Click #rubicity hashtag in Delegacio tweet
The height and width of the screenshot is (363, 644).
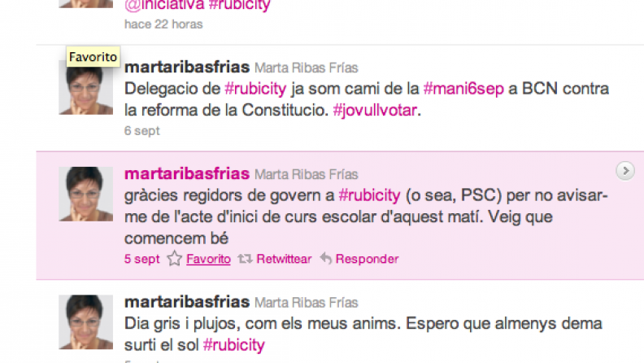tap(255, 89)
